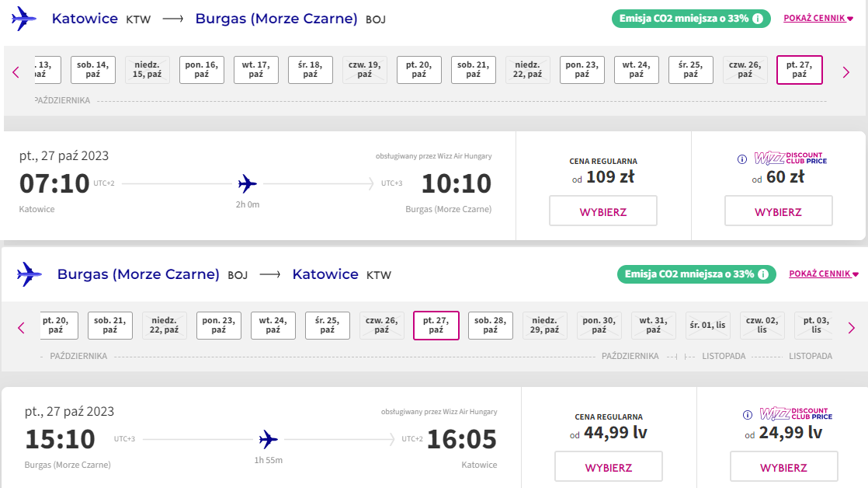868x488 pixels.
Task: Show later return dates with right arrow
Action: click(x=852, y=328)
